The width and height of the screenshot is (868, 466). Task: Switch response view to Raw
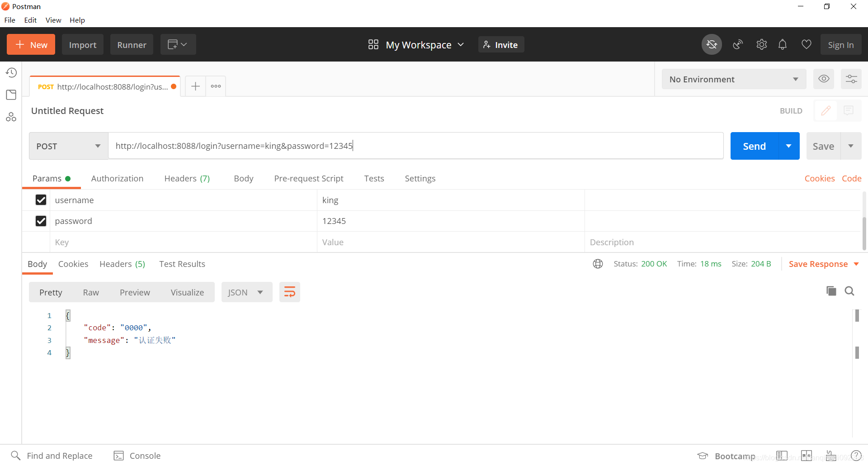click(x=91, y=292)
